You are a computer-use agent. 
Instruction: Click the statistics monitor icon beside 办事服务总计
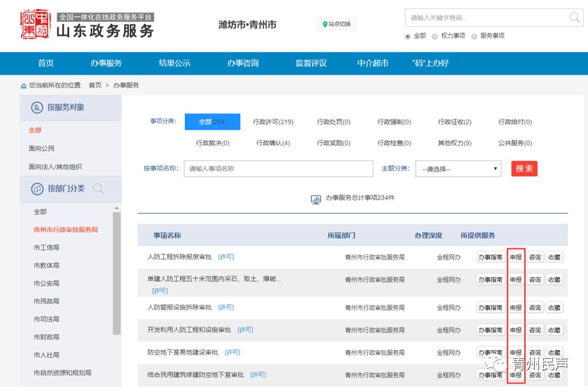pyautogui.click(x=316, y=199)
